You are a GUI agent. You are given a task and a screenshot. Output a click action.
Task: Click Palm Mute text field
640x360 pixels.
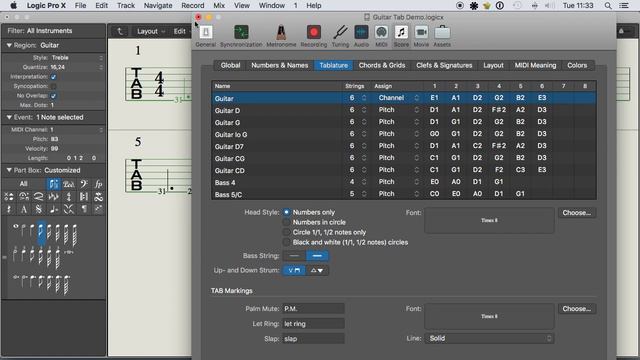coord(313,309)
